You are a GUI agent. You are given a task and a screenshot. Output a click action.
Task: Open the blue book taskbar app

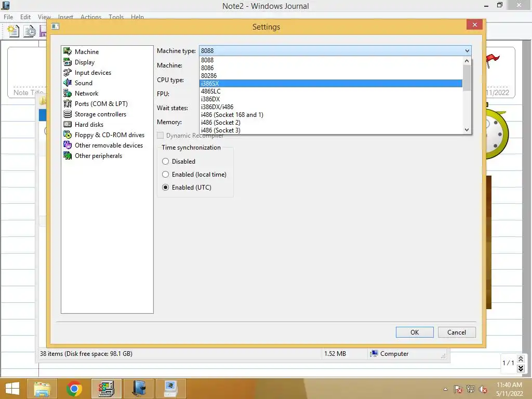138,389
